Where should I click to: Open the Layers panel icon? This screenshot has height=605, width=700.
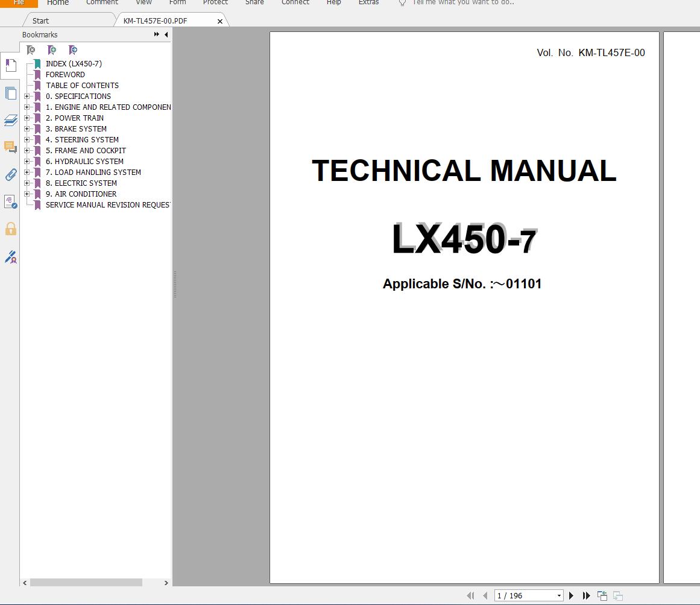[x=11, y=120]
